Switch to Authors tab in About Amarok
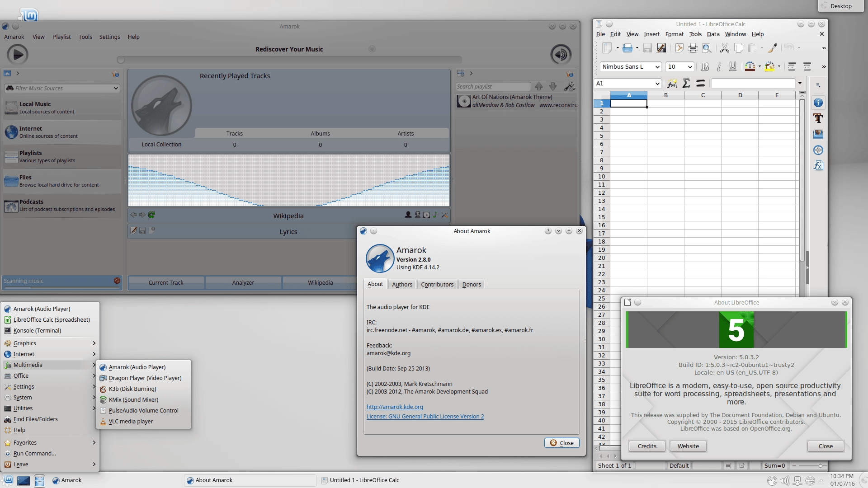 (402, 284)
